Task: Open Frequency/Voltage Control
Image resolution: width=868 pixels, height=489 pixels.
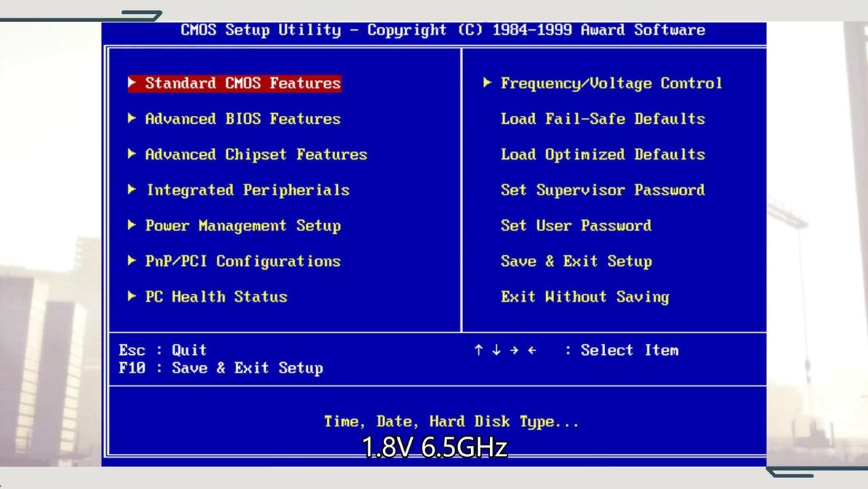Action: 611,83
